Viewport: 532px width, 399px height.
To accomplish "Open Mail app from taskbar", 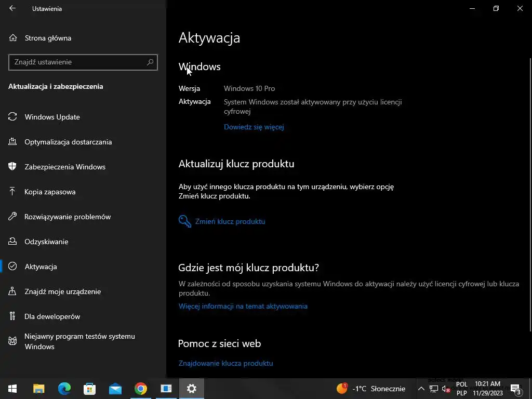I will point(115,389).
